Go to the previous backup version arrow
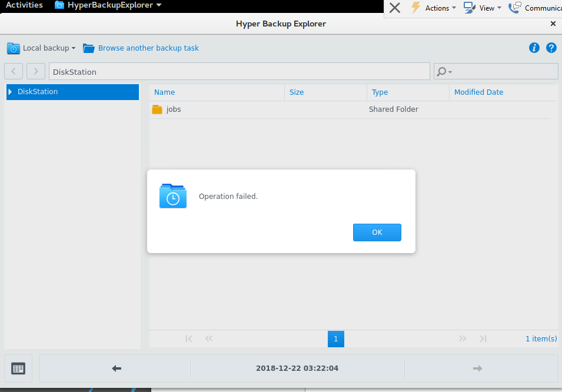The height and width of the screenshot is (392, 562). [x=117, y=368]
